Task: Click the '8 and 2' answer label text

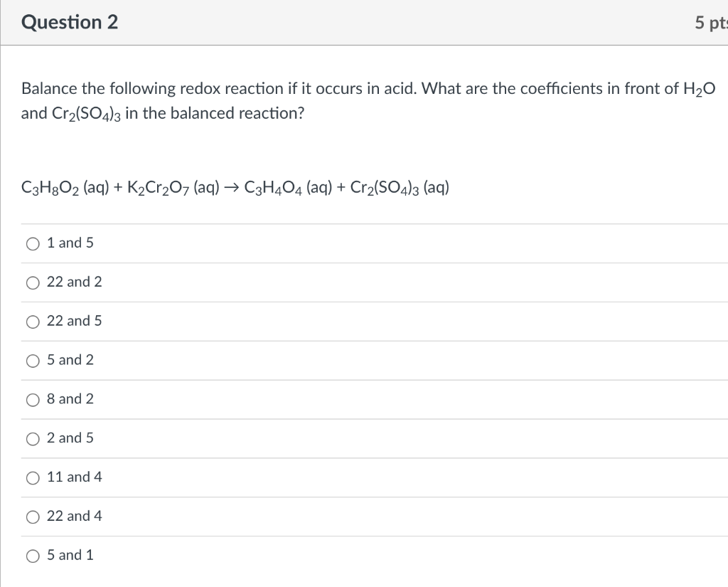Action: pyautogui.click(x=70, y=399)
